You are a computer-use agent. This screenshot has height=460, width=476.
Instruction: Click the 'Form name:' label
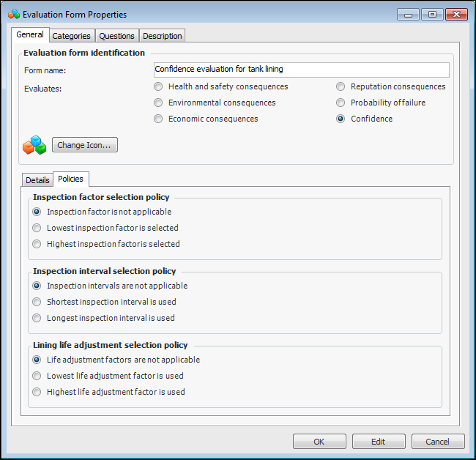tap(45, 70)
